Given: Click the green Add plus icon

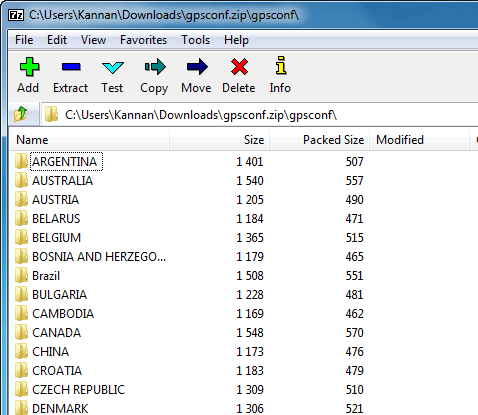Looking at the screenshot, I should (x=29, y=67).
